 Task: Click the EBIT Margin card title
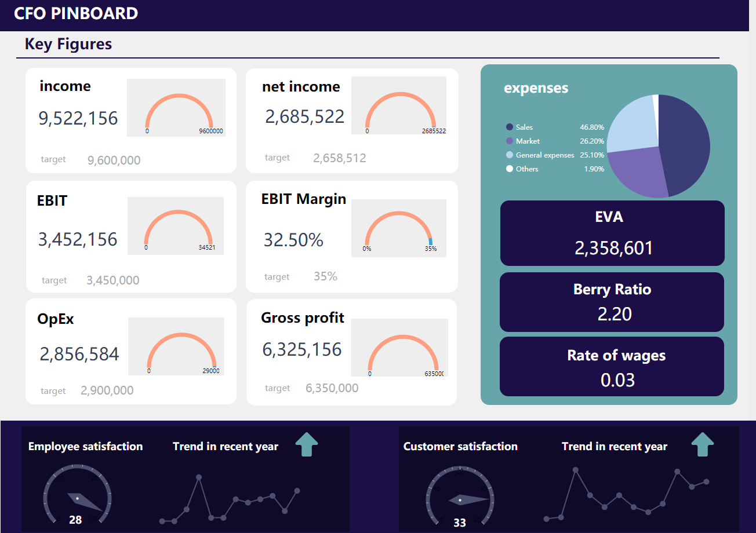pos(304,199)
